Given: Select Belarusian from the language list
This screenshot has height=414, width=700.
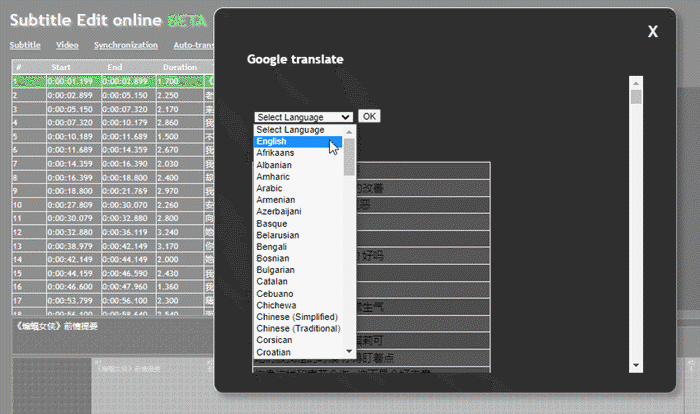Looking at the screenshot, I should click(x=299, y=235).
